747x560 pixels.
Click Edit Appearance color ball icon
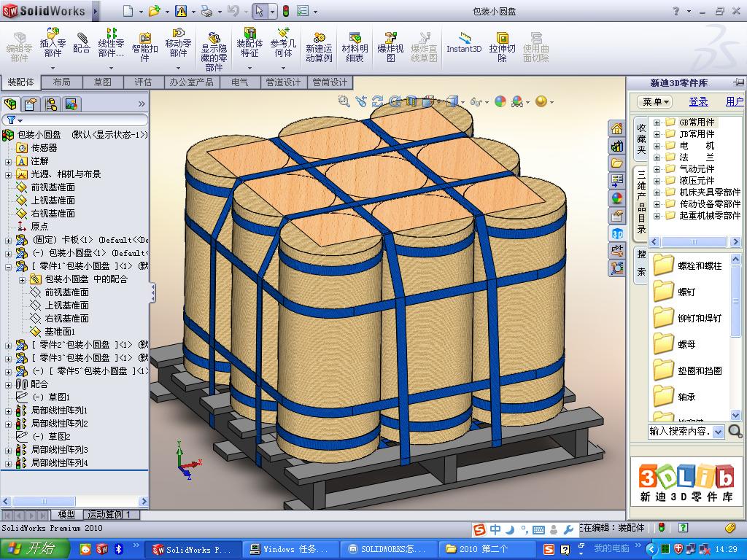500,101
